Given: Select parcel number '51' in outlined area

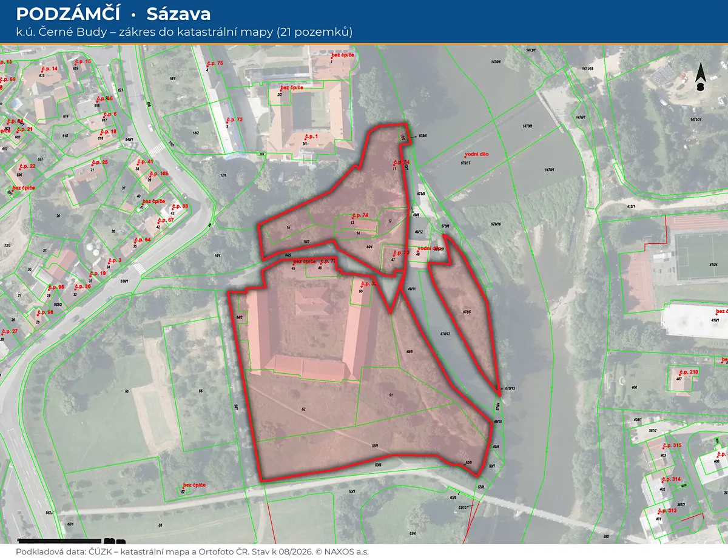Looking at the screenshot, I should (391, 395).
